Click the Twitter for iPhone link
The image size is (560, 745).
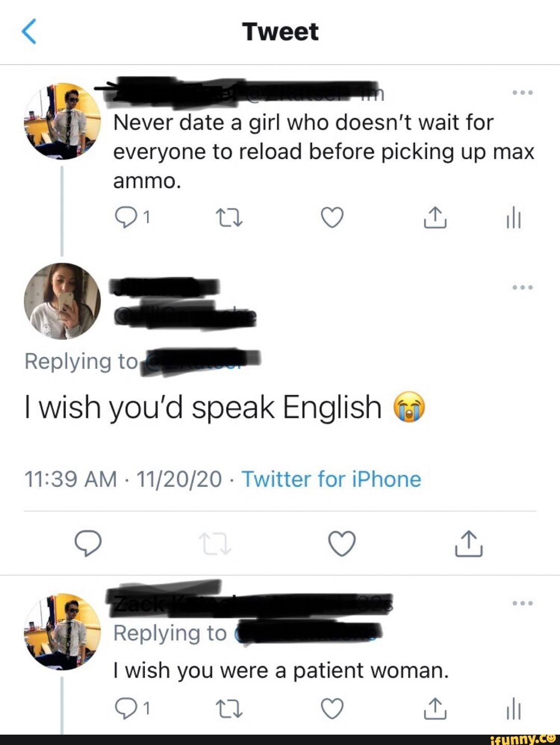point(331,479)
